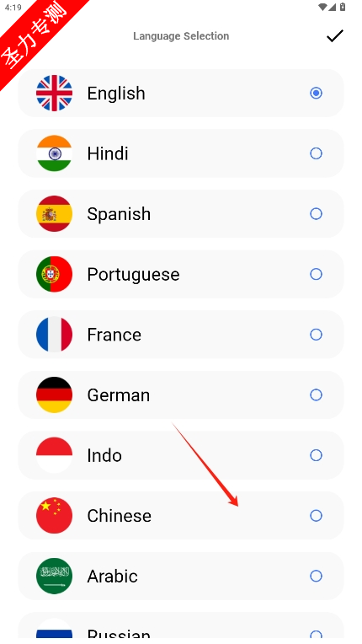Tap the Spain flag icon
Screen dimensions: 362x644
[54, 213]
